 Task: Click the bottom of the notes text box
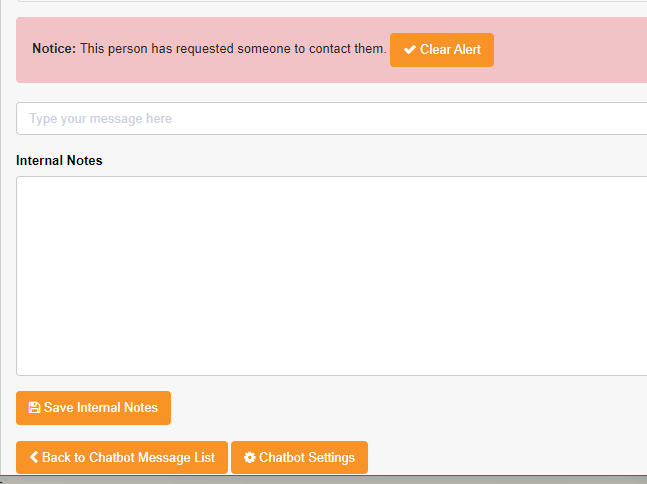tap(330, 364)
